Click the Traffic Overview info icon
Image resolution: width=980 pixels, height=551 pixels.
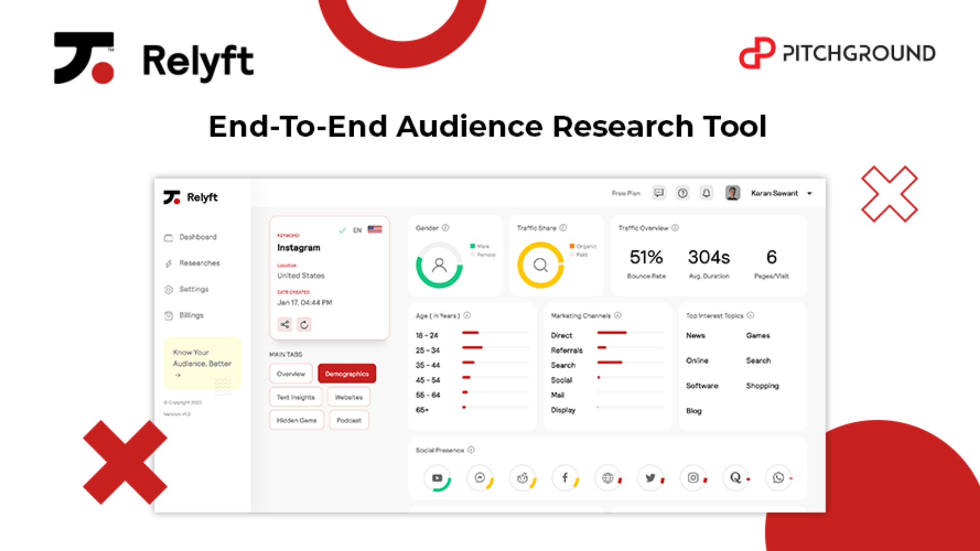(675, 228)
